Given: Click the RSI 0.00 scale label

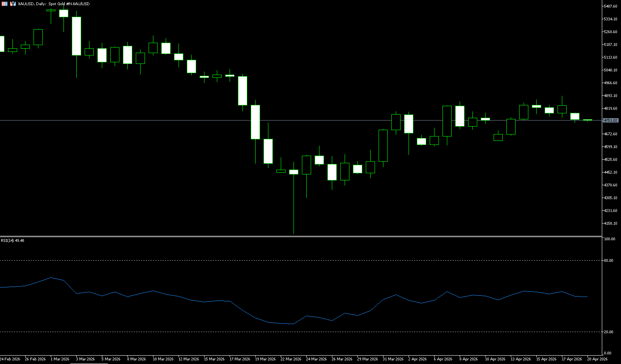Looking at the screenshot, I should 607,353.
